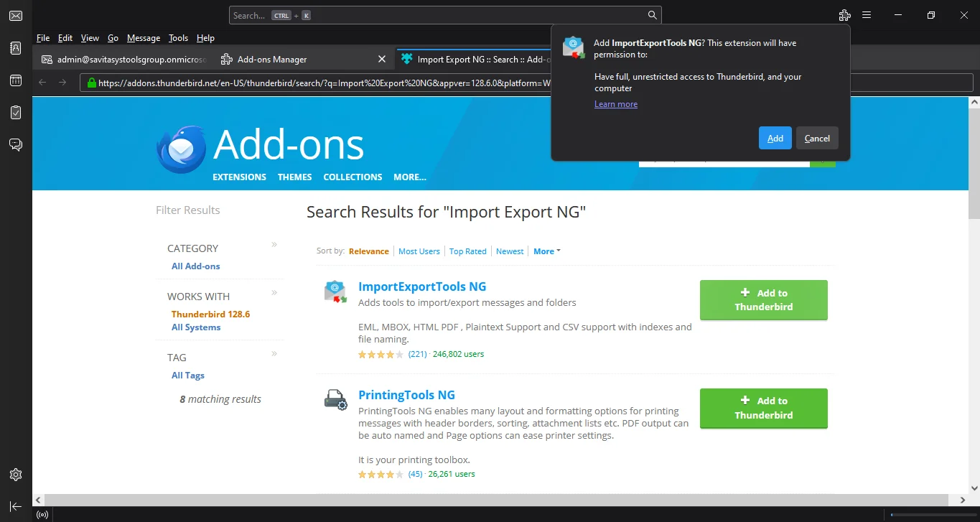
Task: Switch to the admin mail account tab
Action: [x=123, y=59]
